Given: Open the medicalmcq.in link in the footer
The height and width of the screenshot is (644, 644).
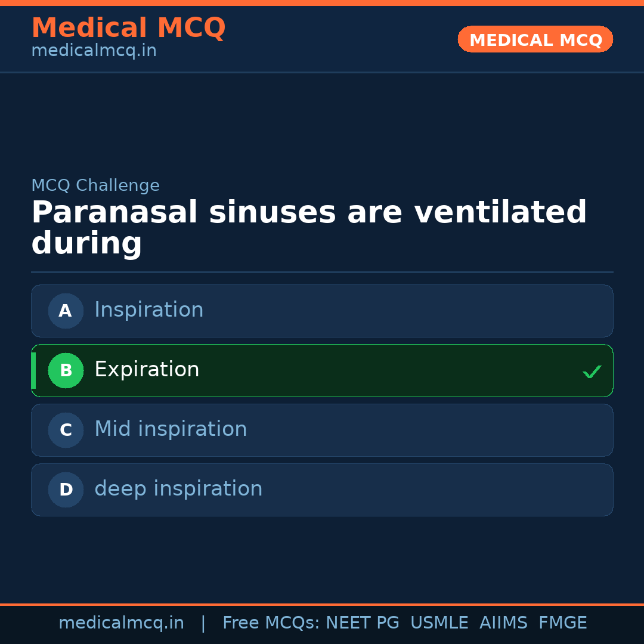Looking at the screenshot, I should click(x=121, y=623).
